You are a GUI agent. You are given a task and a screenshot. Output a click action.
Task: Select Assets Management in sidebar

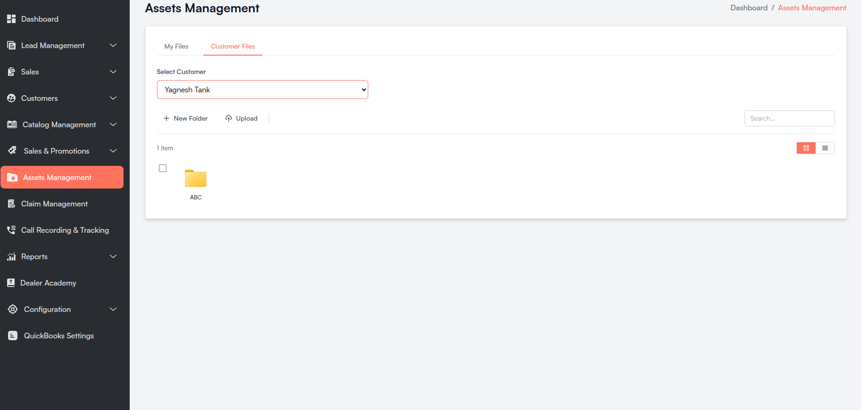coord(62,177)
